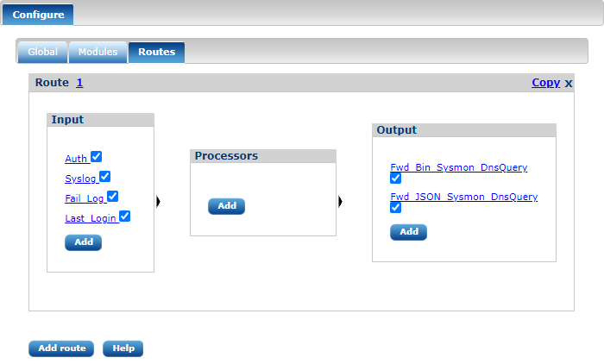This screenshot has width=604, height=364.
Task: Toggle the Fwd_Bin_Sysmon_DnsQuery output checkbox
Action: pyautogui.click(x=395, y=179)
